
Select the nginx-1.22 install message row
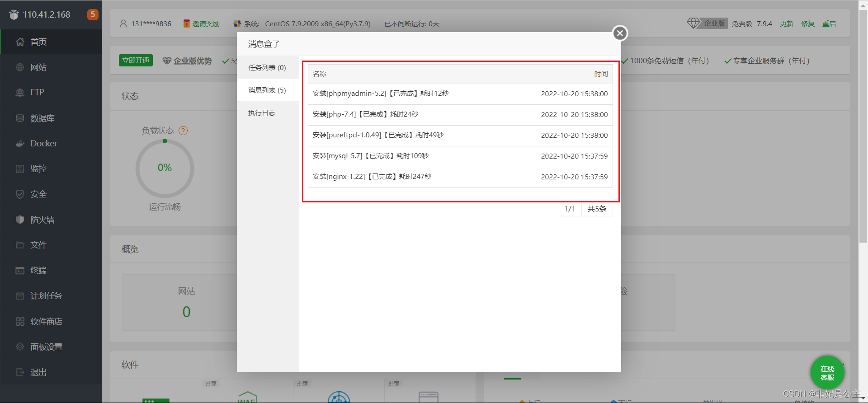tap(460, 177)
